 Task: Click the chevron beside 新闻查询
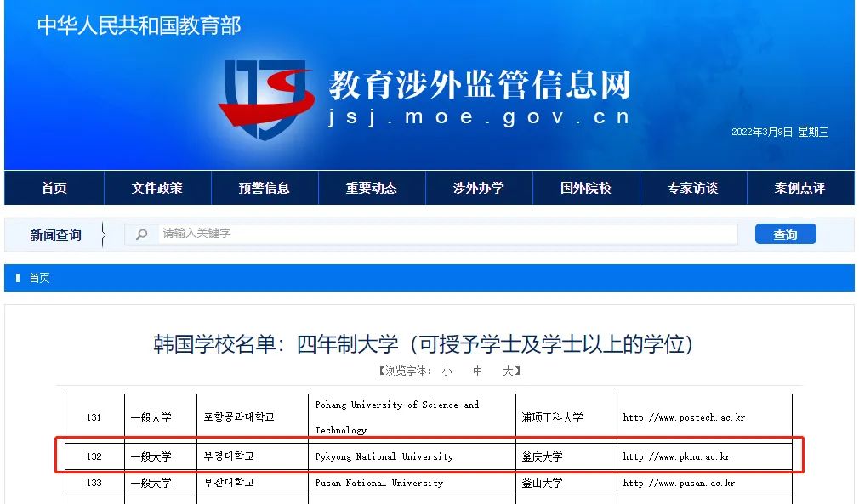(x=103, y=235)
